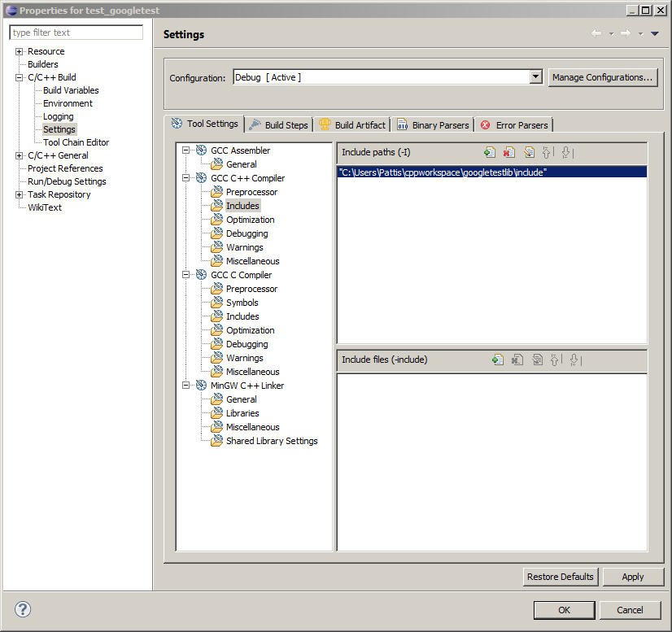Select GCC Assembler General settings
Image resolution: width=672 pixels, height=632 pixels.
(242, 164)
